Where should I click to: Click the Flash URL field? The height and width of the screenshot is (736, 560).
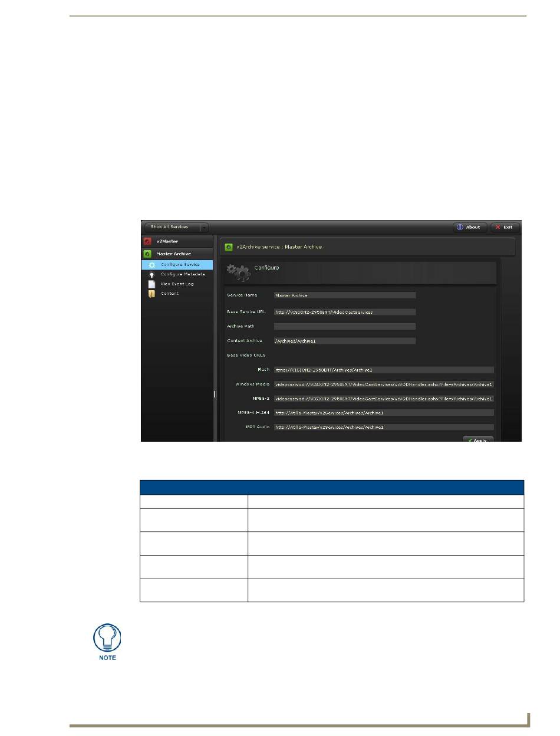pyautogui.click(x=384, y=370)
